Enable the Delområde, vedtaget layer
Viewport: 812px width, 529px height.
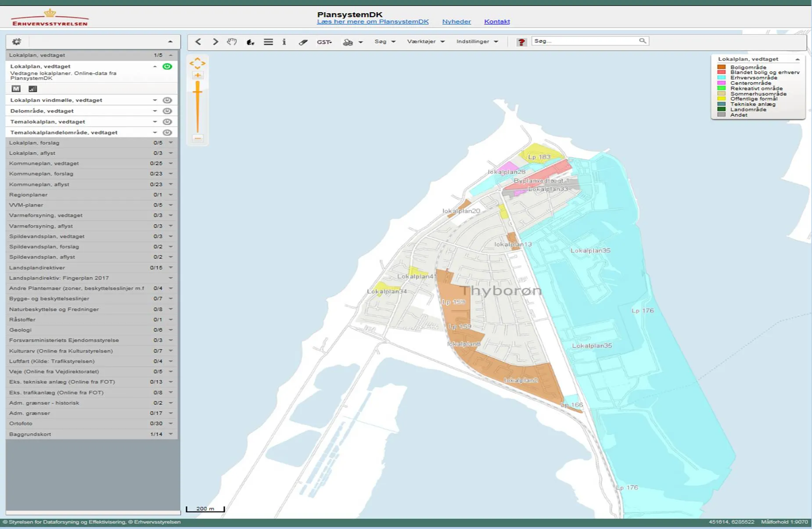coord(167,111)
